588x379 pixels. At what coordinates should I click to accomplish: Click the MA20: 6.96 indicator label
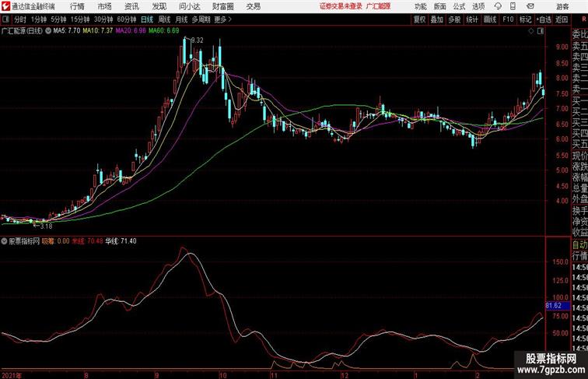pos(131,31)
